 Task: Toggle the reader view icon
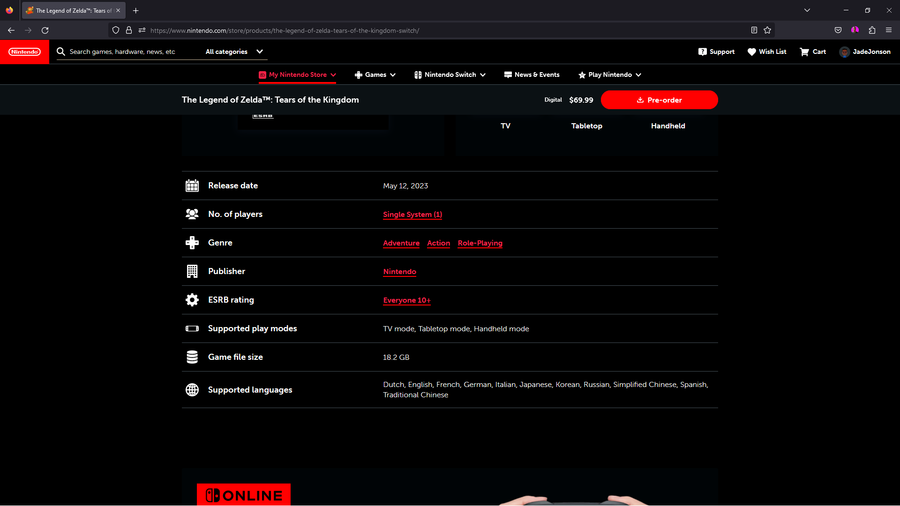click(754, 30)
